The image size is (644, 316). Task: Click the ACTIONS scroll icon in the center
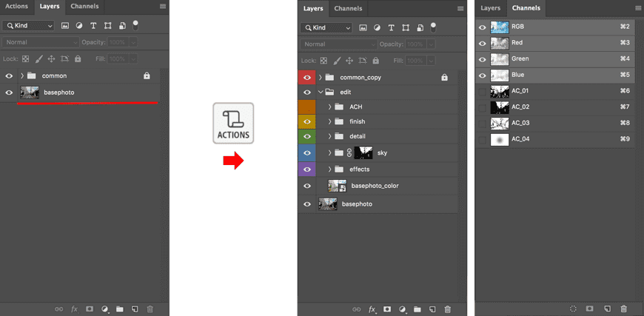233,123
